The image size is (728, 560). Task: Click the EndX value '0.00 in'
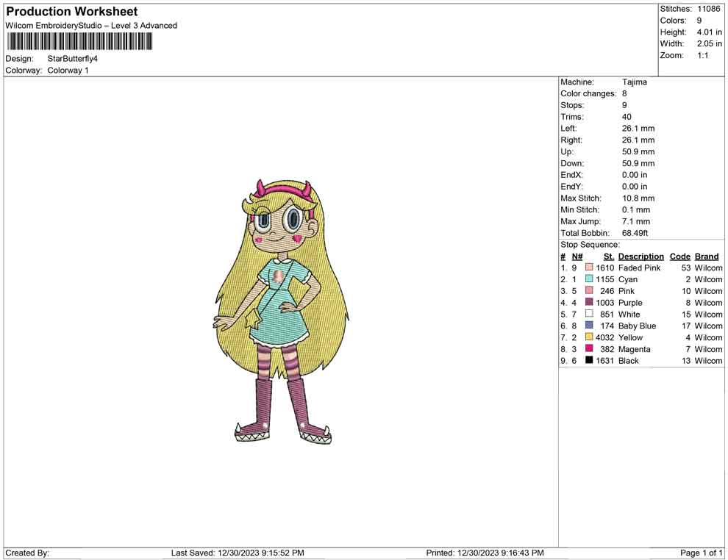[x=635, y=175]
